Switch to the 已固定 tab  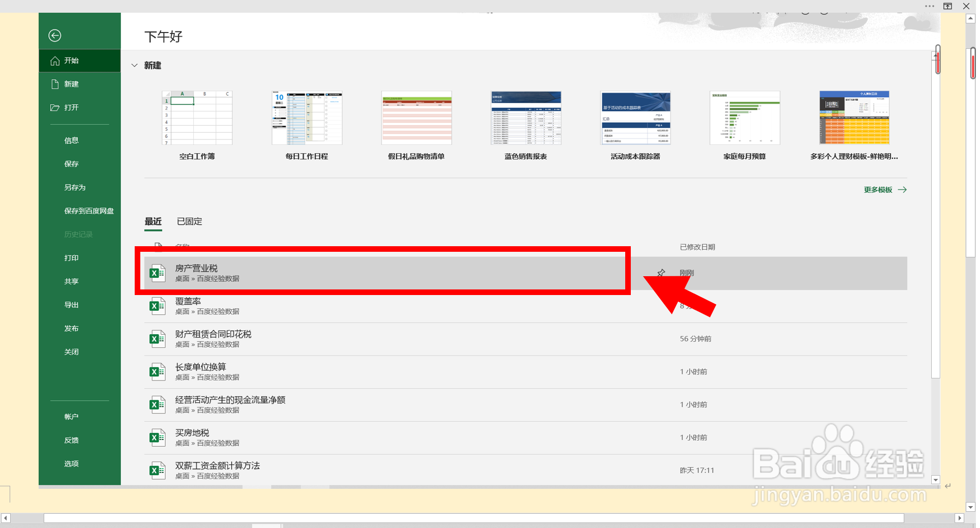(189, 221)
